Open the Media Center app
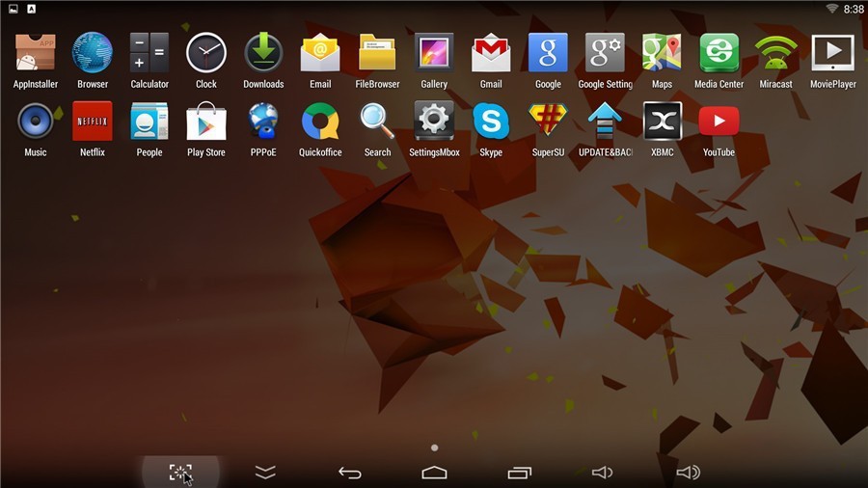 point(719,53)
